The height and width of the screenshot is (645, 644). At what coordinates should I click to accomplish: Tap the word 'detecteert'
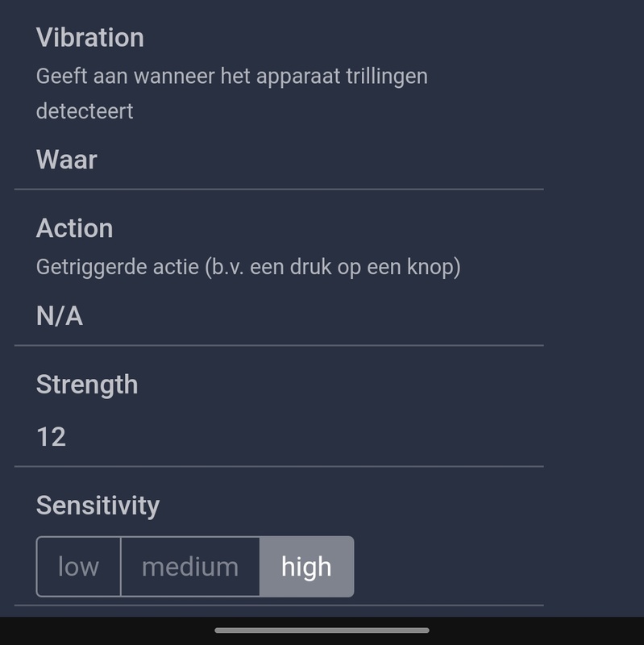point(85,111)
